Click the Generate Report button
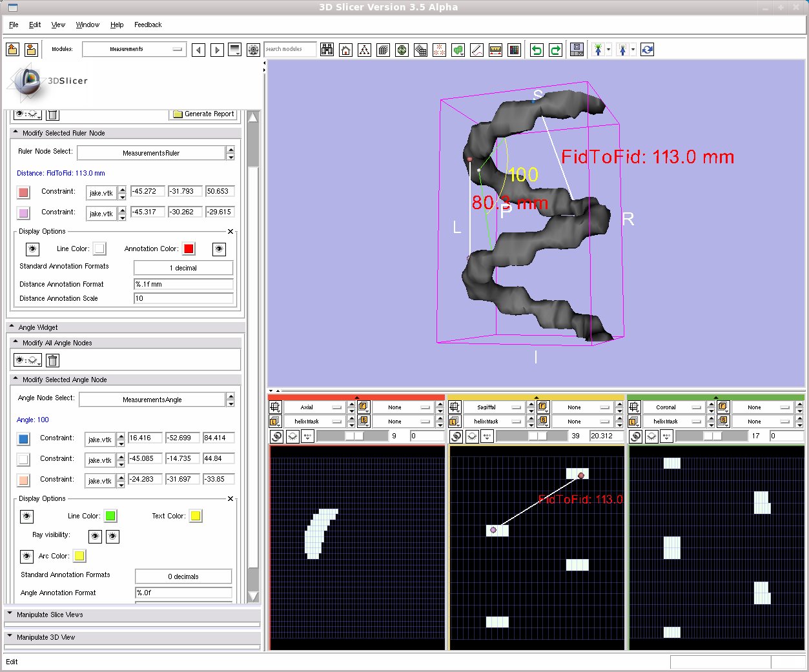This screenshot has height=672, width=809. pyautogui.click(x=203, y=114)
